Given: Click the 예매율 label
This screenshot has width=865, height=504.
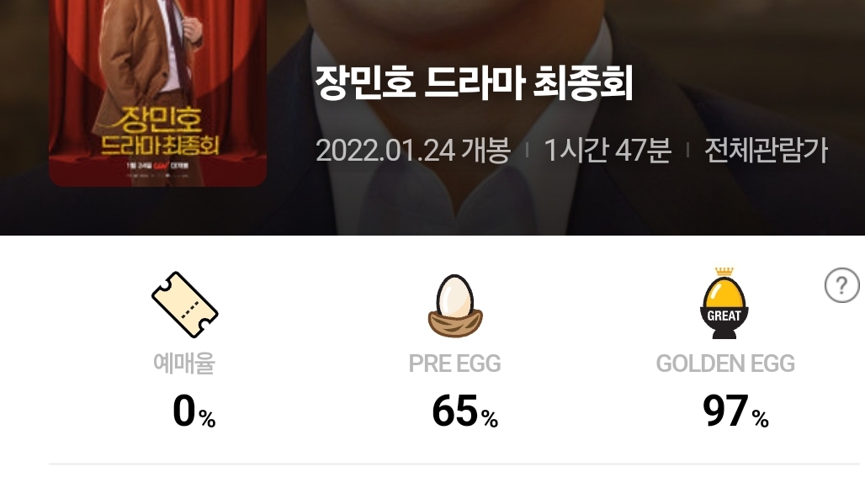Looking at the screenshot, I should pos(183,363).
